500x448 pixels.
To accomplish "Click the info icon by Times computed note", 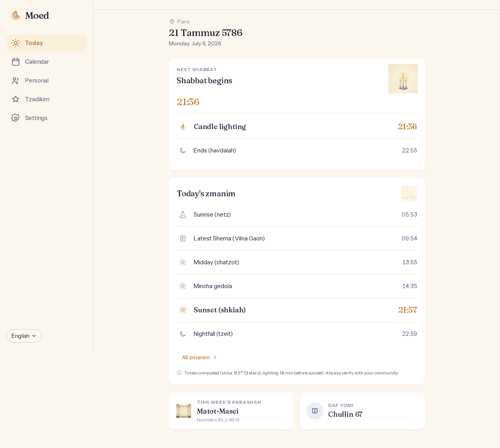I will 179,373.
